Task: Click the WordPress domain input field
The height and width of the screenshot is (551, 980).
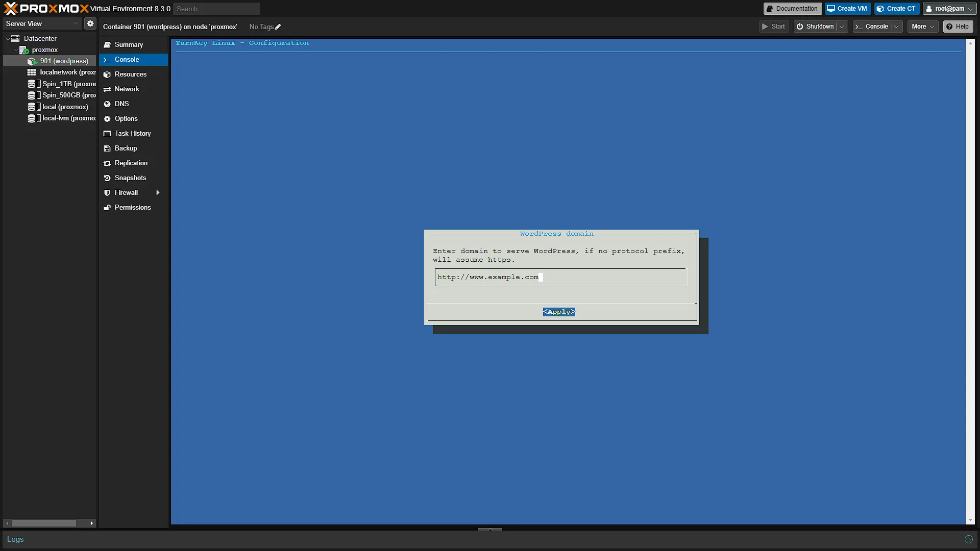Action: [561, 277]
